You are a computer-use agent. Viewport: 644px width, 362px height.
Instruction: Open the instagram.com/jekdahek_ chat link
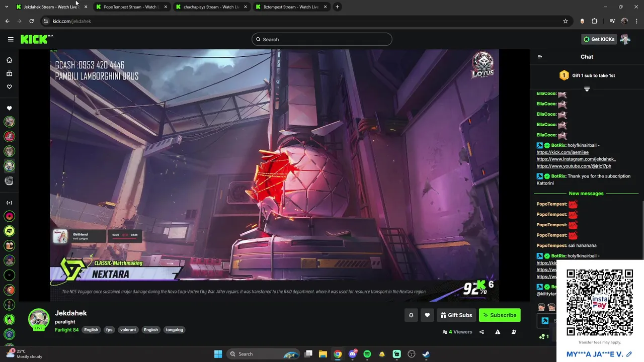click(x=576, y=159)
